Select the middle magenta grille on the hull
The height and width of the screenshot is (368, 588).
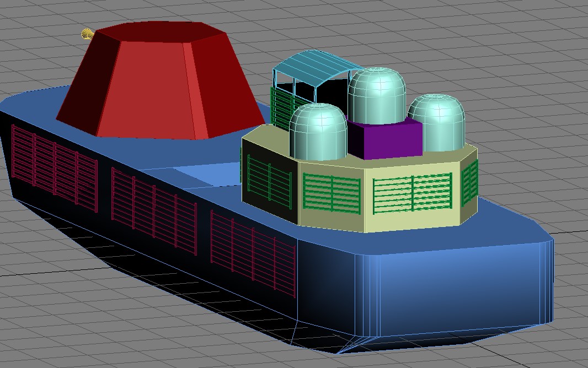click(x=154, y=212)
